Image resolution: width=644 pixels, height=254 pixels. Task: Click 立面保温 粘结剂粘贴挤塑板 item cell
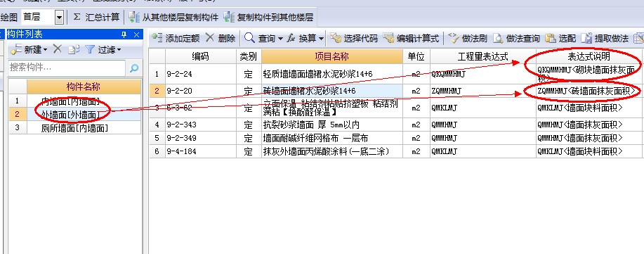pos(332,108)
